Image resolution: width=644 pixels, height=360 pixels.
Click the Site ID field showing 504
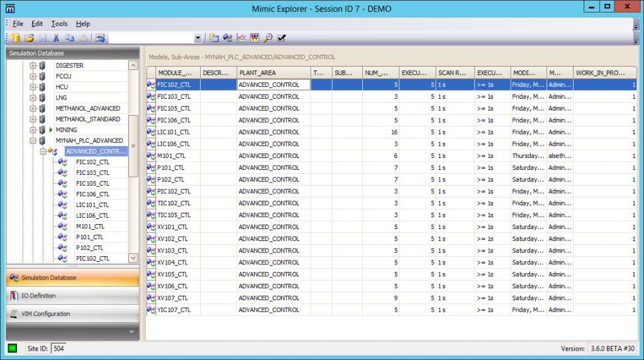(x=58, y=349)
